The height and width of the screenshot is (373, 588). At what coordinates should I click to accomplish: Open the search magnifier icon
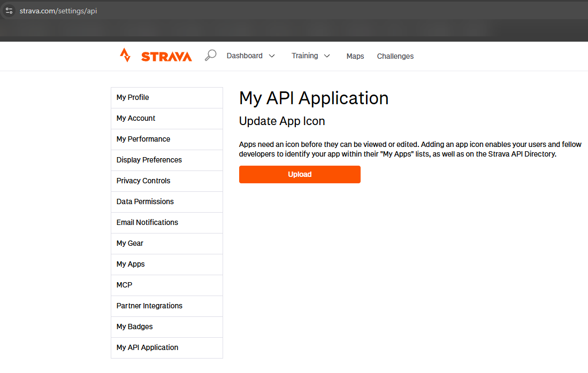[210, 56]
